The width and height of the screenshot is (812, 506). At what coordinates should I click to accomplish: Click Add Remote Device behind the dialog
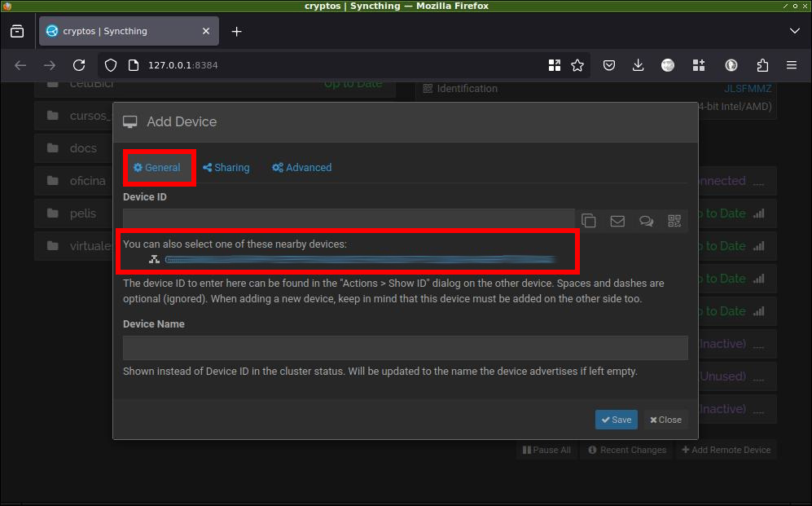coord(726,450)
